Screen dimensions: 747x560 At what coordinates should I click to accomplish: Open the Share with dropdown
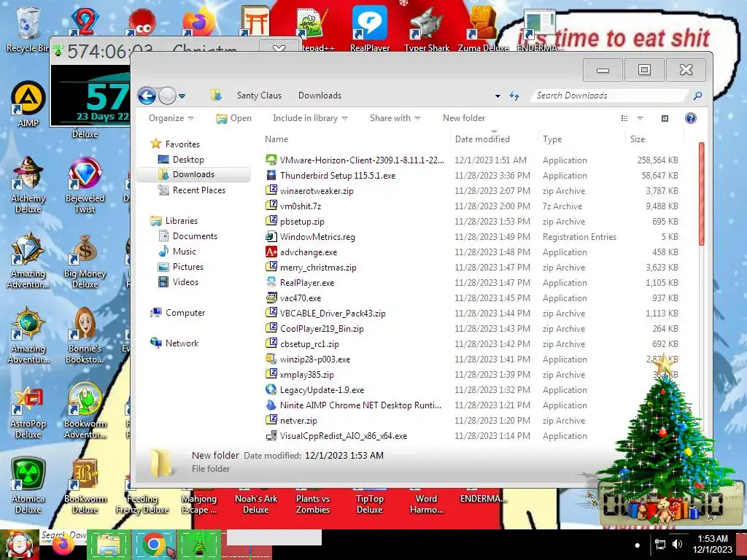point(395,118)
